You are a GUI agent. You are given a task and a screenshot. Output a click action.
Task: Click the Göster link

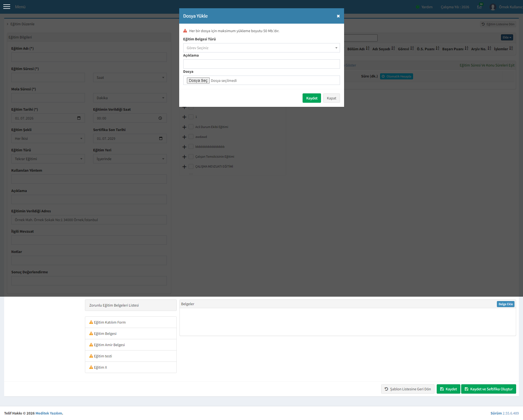pos(351,65)
